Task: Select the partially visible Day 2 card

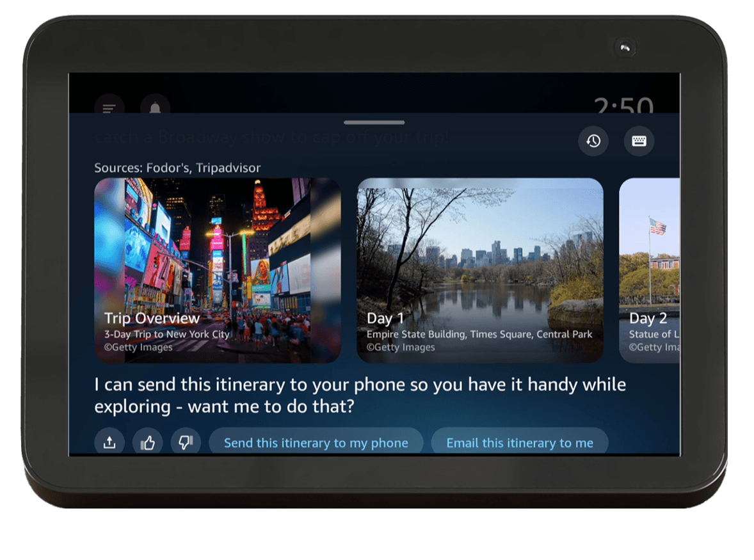Action: tap(649, 269)
